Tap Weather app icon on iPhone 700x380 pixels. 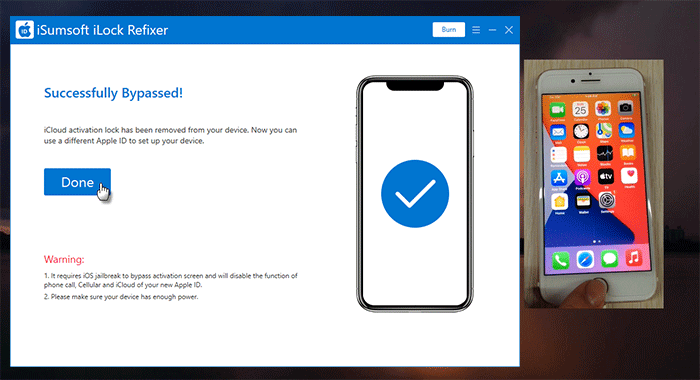(626, 130)
